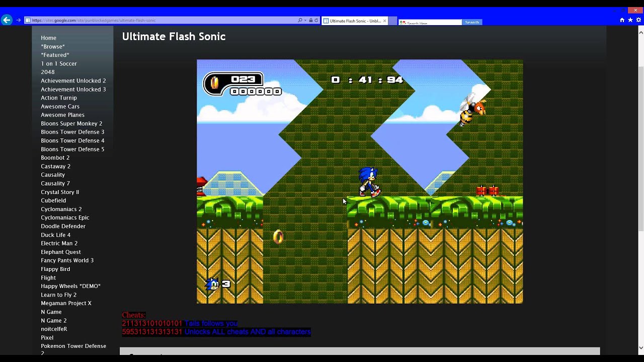Open Elephant Quest game link
This screenshot has width=644, height=362.
click(60, 252)
